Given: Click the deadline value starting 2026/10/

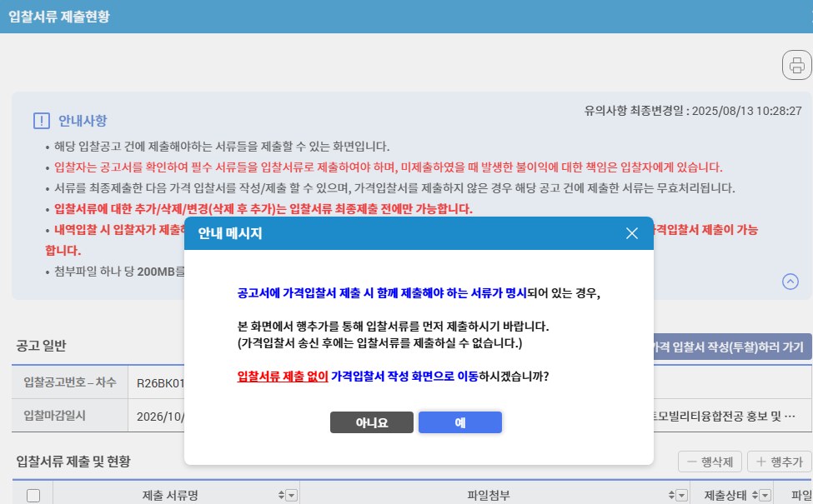Looking at the screenshot, I should [x=160, y=417].
